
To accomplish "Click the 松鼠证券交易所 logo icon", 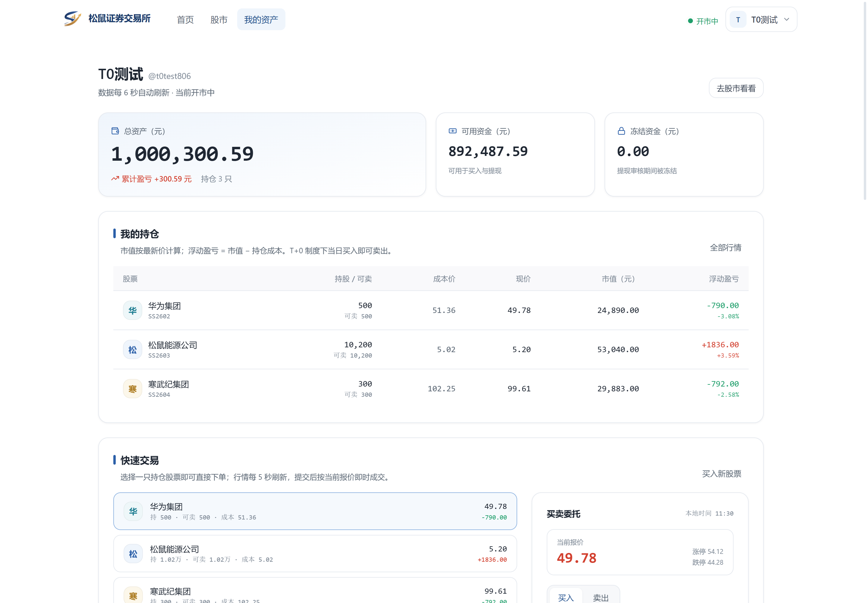I will [73, 18].
